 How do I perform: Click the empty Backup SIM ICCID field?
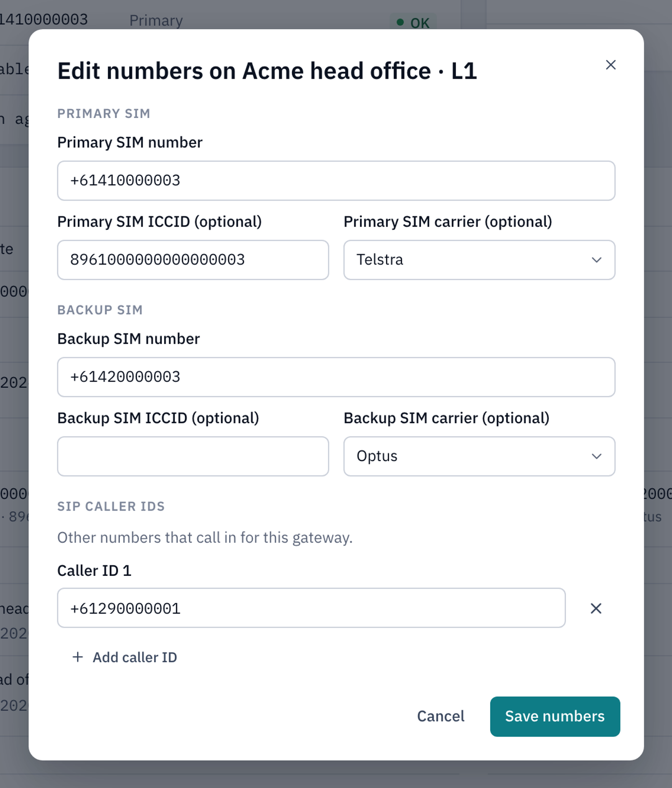(x=193, y=456)
